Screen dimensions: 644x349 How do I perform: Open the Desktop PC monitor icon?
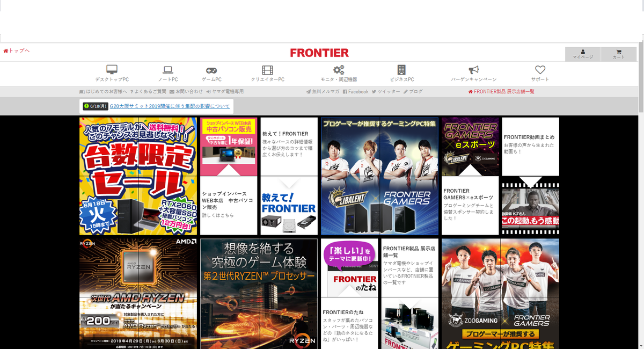[112, 70]
